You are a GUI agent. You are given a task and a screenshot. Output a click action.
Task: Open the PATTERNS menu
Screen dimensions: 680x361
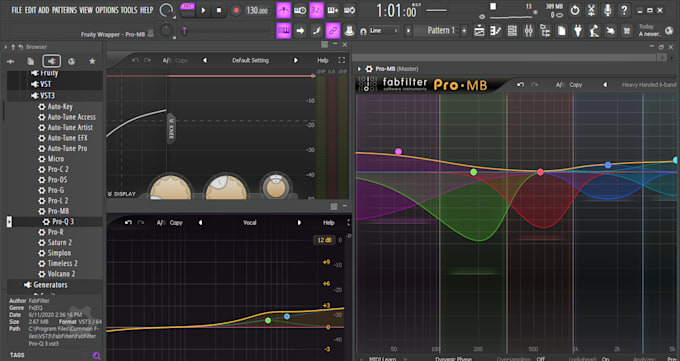click(x=64, y=10)
